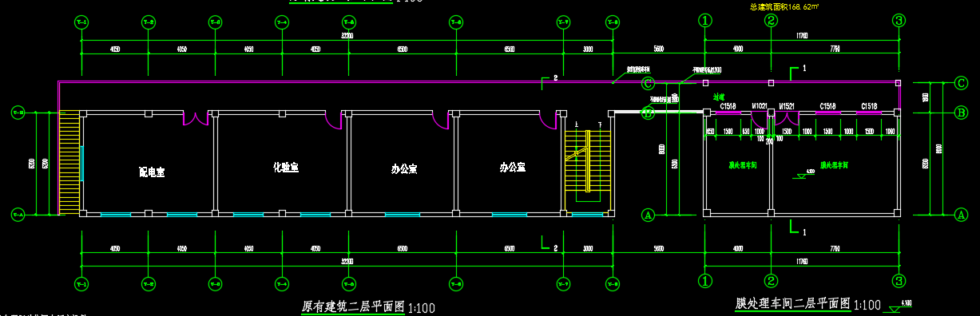Image resolution: width=980 pixels, height=316 pixels.
Task: Click section mark 1 above the workshop
Action: (804, 69)
